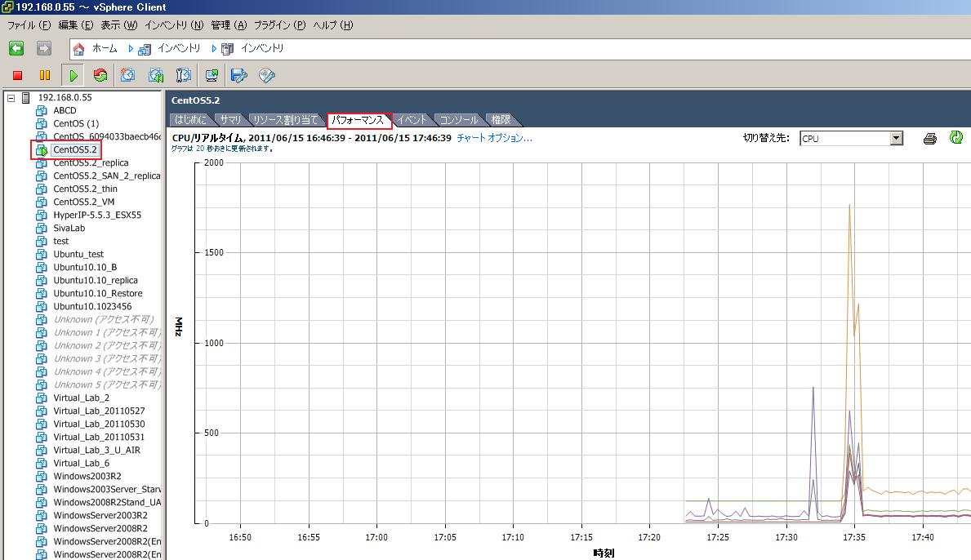
Task: Refresh the performance chart
Action: pos(956,137)
